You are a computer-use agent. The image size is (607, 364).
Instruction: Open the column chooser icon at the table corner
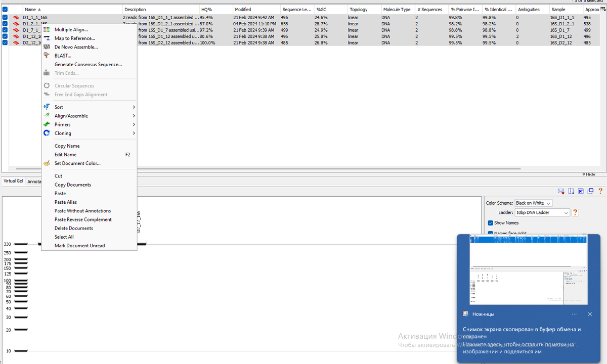pos(603,9)
